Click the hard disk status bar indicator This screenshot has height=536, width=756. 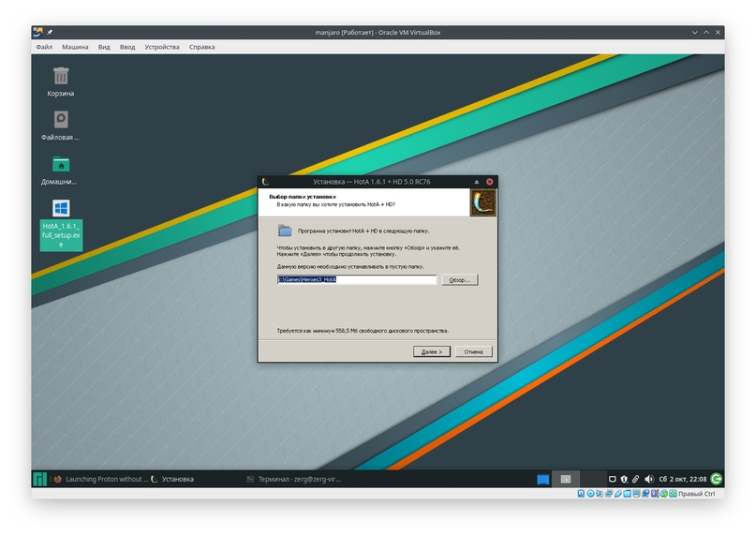pos(581,494)
